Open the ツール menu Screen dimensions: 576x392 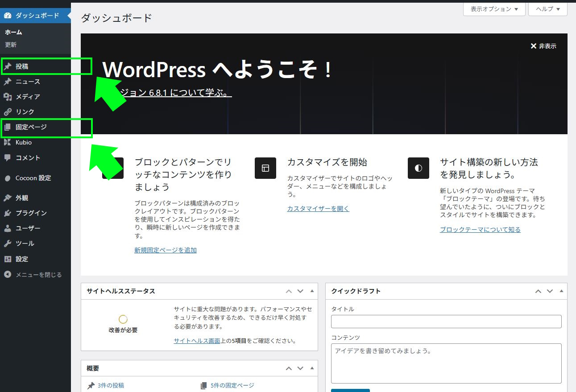(x=35, y=243)
